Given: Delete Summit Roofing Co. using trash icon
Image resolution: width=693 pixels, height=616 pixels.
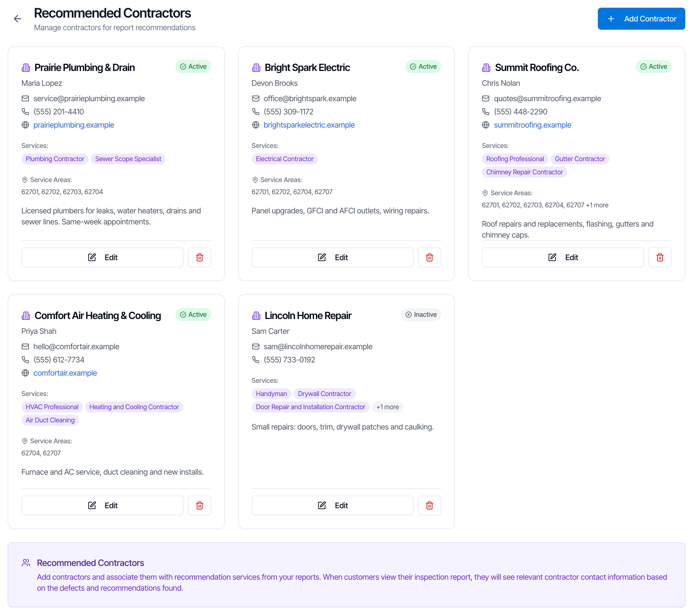Looking at the screenshot, I should click(x=660, y=257).
